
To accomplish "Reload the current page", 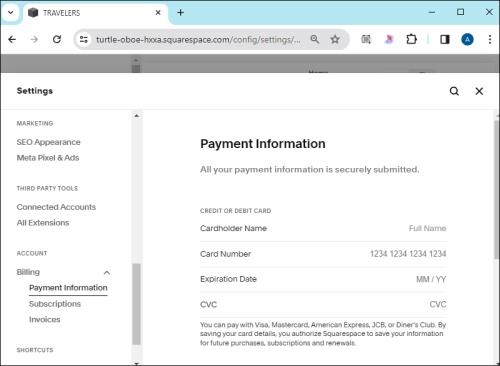I will (57, 39).
